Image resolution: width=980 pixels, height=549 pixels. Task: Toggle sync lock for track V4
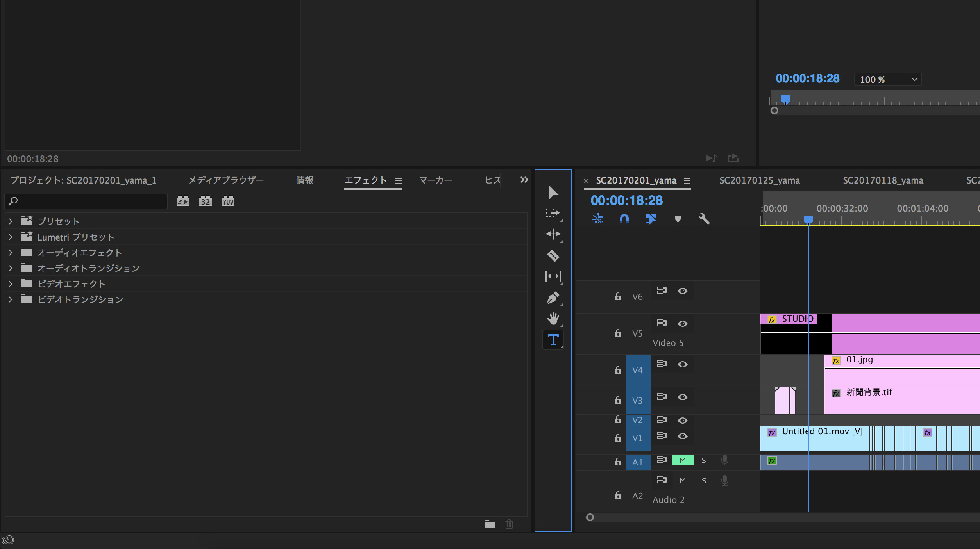[x=662, y=364]
